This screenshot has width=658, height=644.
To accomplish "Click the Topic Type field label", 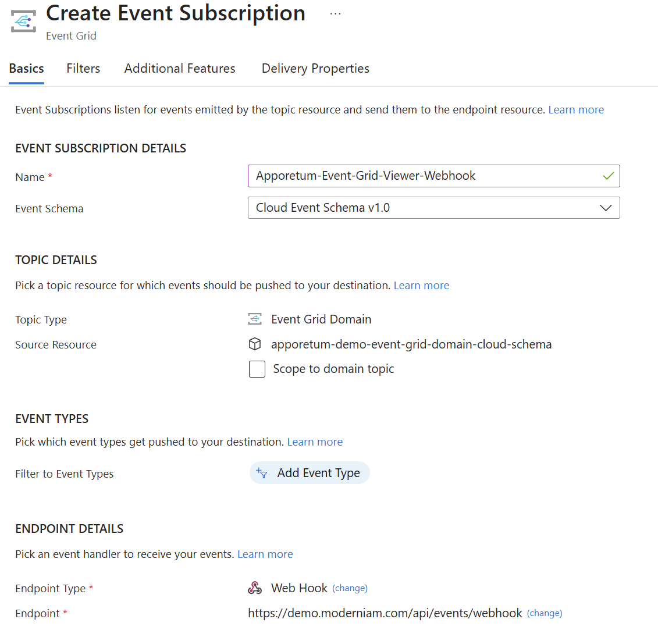I will 41,320.
